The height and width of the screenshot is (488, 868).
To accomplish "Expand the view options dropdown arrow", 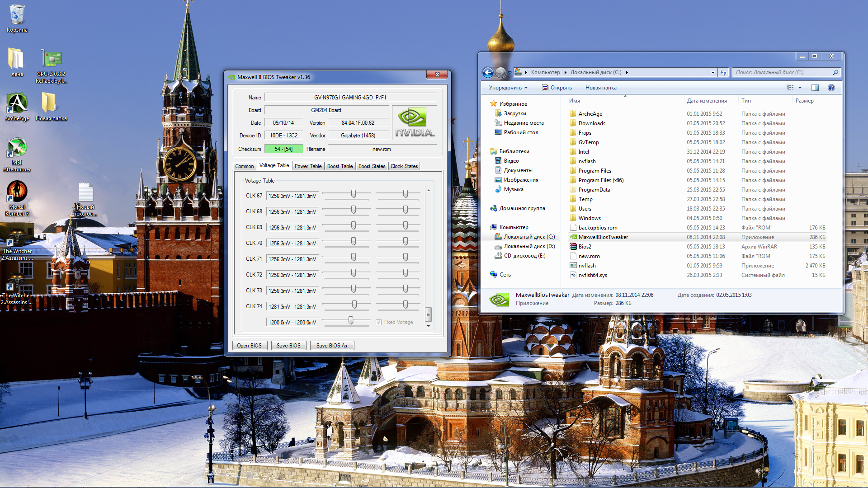I will tap(800, 88).
